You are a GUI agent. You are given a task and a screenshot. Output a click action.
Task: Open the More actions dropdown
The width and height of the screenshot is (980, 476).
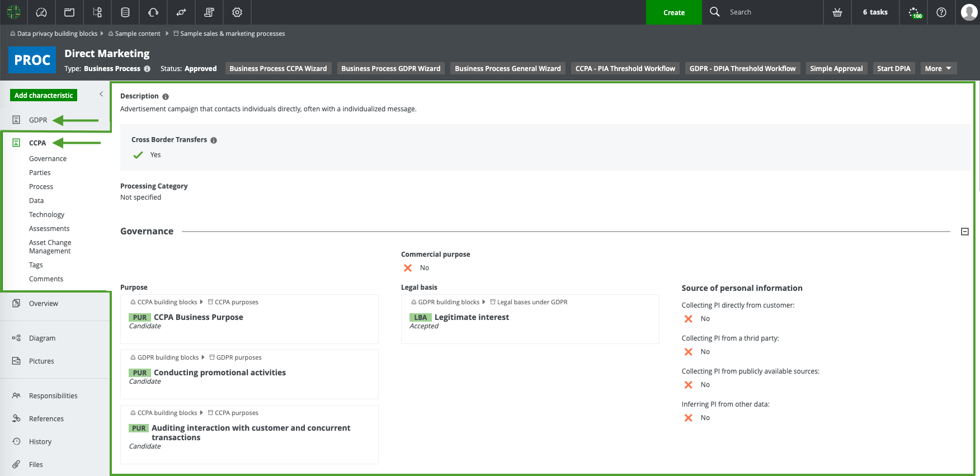click(x=938, y=69)
